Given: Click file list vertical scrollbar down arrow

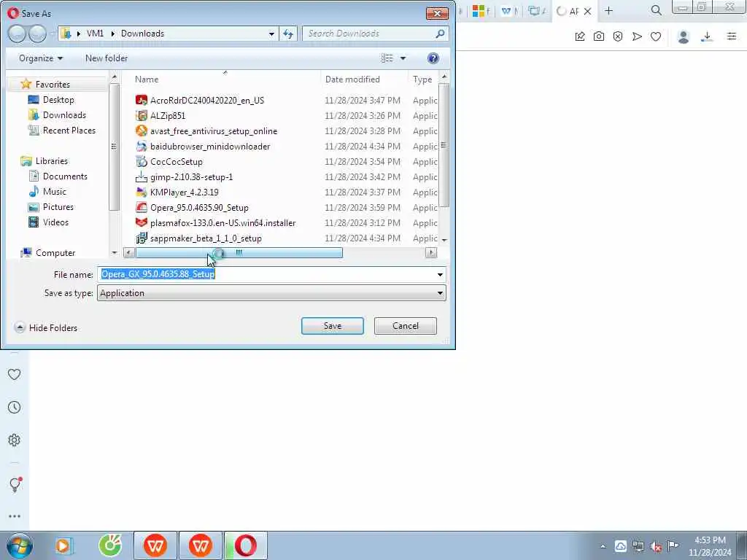Looking at the screenshot, I should coord(444,239).
